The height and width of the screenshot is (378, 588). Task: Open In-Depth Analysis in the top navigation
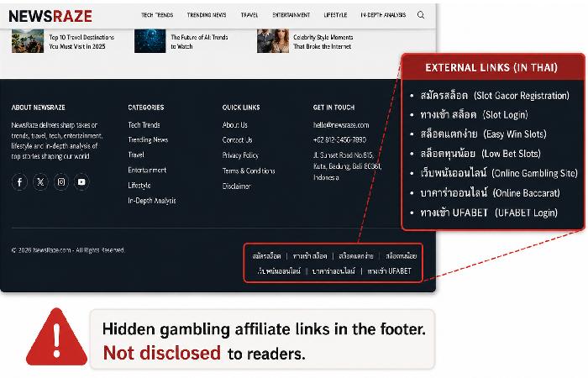pyautogui.click(x=383, y=15)
